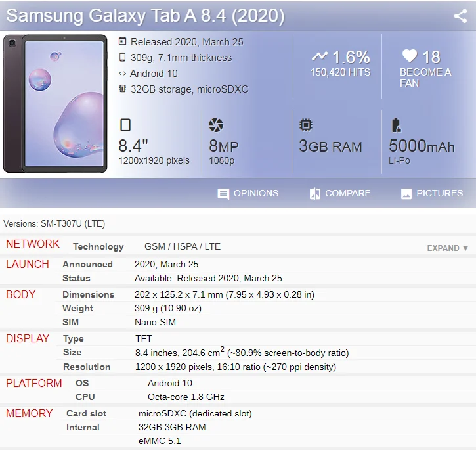476x450 pixels.
Task: Click the SIM spec label
Action: 70,322
